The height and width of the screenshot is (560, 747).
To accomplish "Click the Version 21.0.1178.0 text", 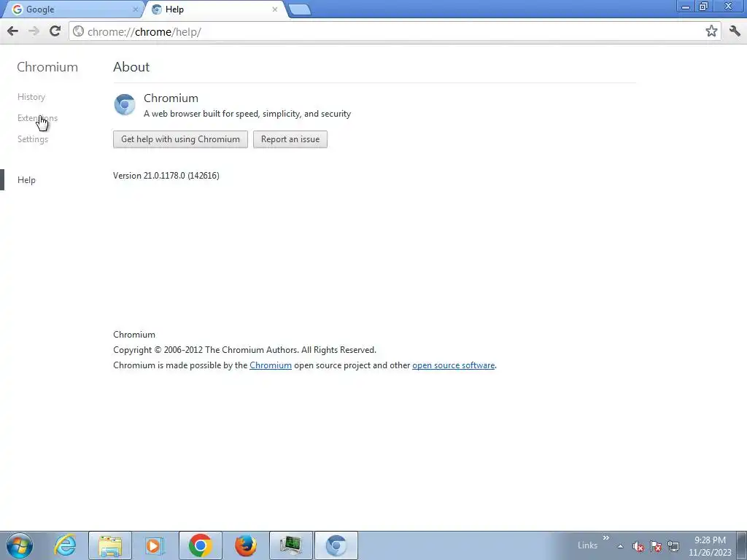I will 166,176.
